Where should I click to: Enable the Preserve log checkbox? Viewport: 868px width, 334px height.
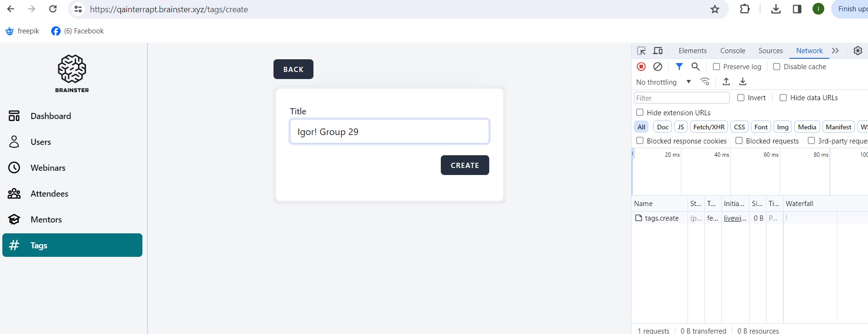[717, 67]
